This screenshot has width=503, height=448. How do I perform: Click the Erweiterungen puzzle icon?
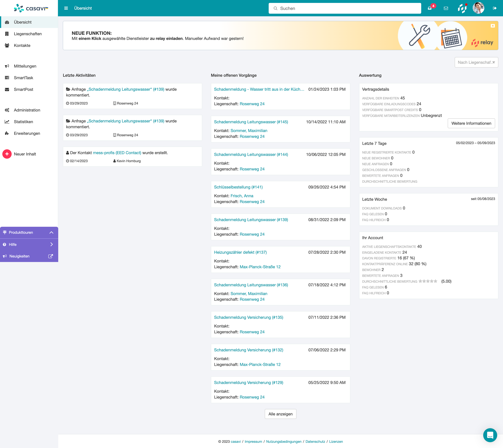tap(7, 133)
